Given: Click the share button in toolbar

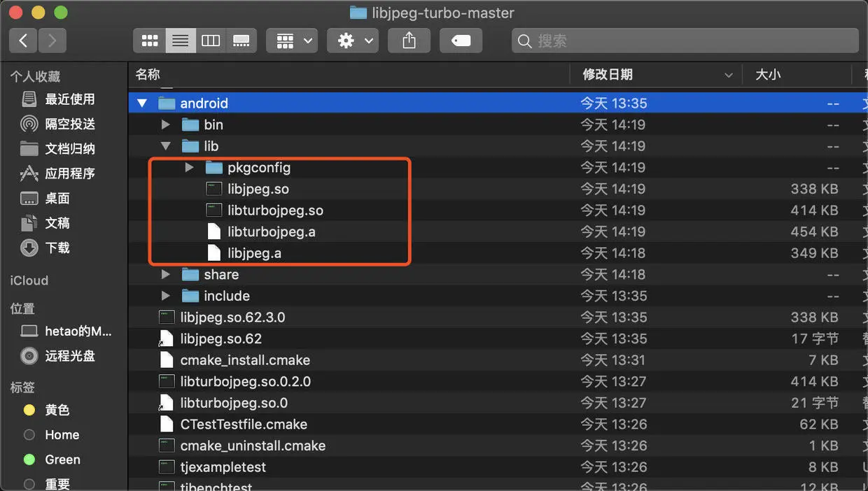Looking at the screenshot, I should coord(409,41).
